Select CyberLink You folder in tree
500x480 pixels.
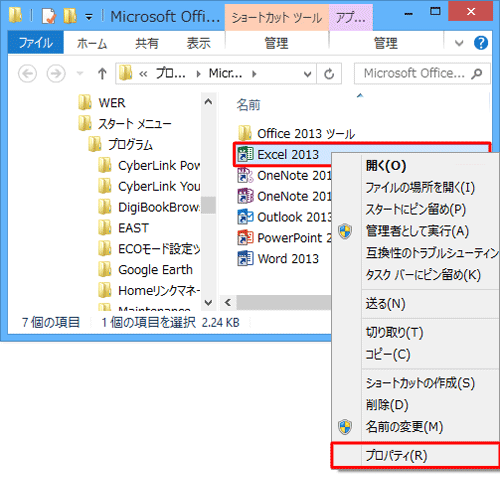159,186
